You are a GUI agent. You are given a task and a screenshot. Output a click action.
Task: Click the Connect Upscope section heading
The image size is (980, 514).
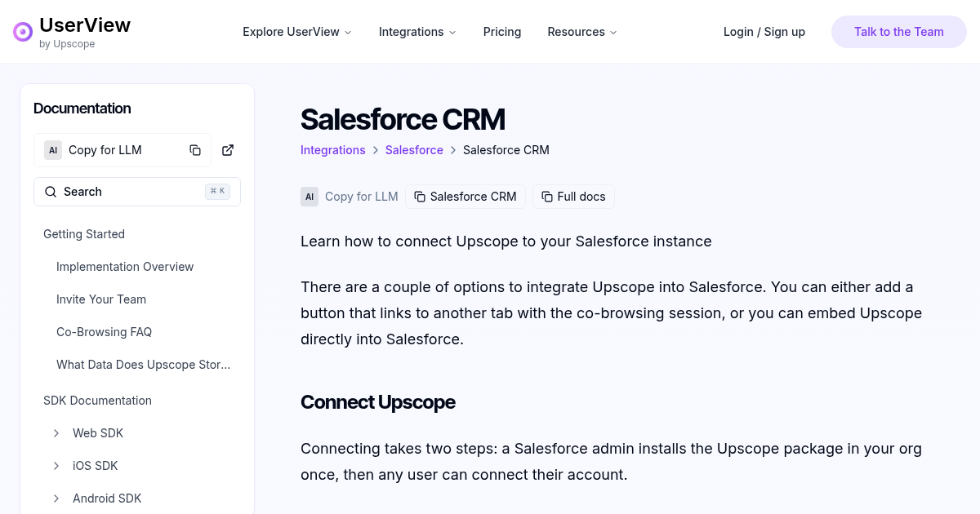pos(378,402)
